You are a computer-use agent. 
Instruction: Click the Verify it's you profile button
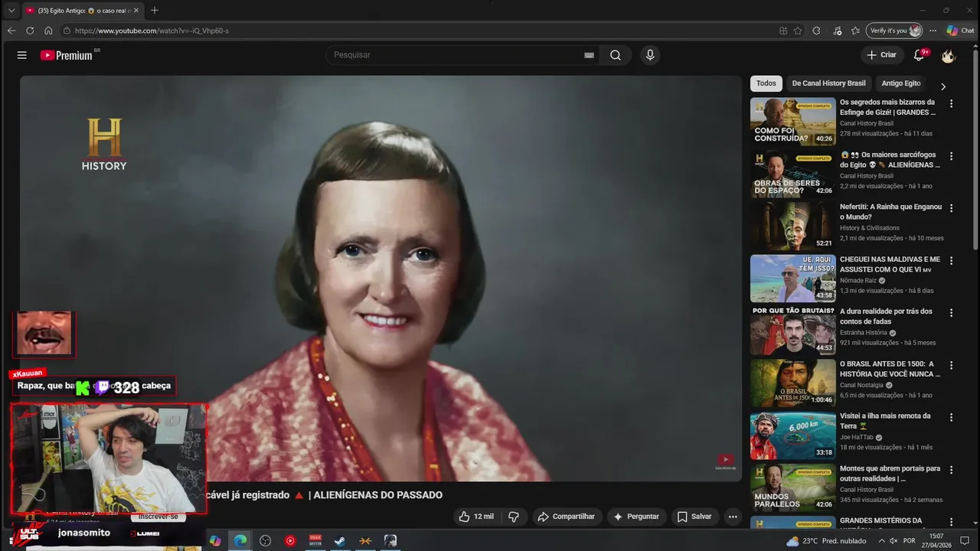[894, 31]
